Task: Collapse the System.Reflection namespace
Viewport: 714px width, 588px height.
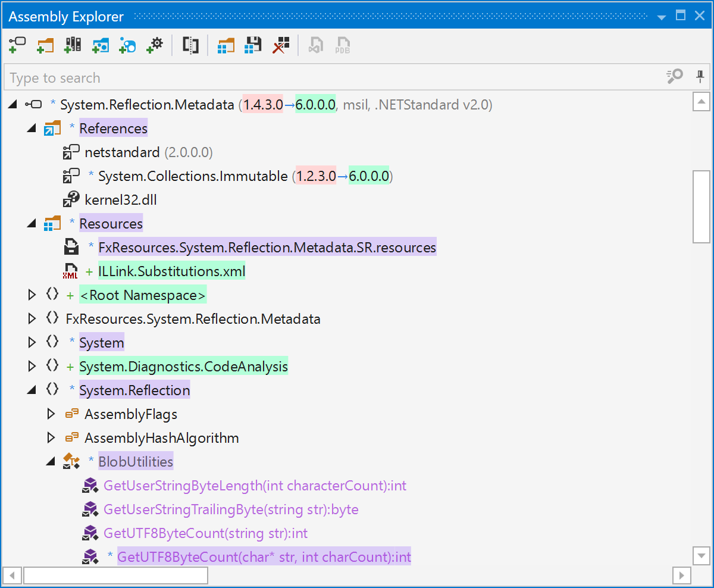Action: (32, 390)
